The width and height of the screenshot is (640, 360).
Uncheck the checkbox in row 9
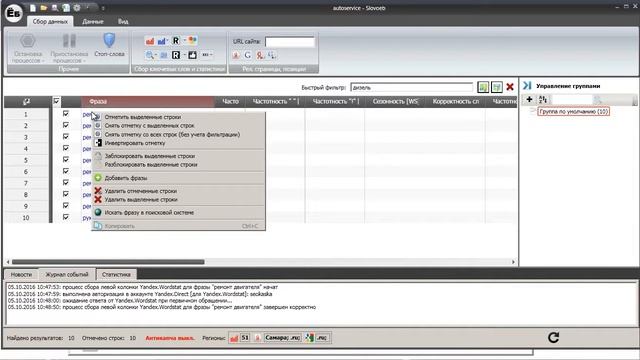[66, 205]
